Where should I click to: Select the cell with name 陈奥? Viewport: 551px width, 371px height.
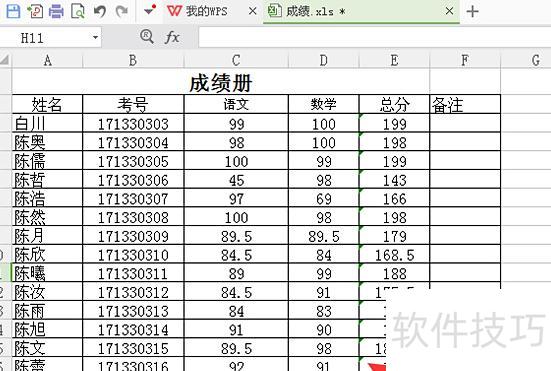pos(47,142)
